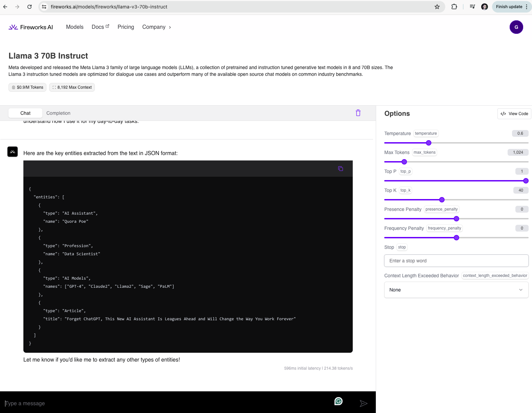Click the 8,192 Max Context badge
The width and height of the screenshot is (532, 413).
click(x=72, y=87)
